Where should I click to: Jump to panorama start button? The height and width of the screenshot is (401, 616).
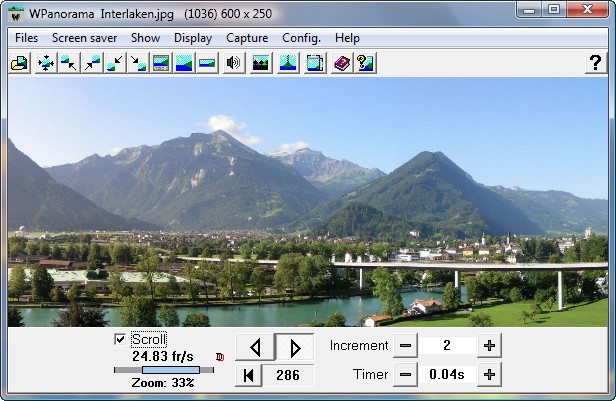click(x=248, y=375)
